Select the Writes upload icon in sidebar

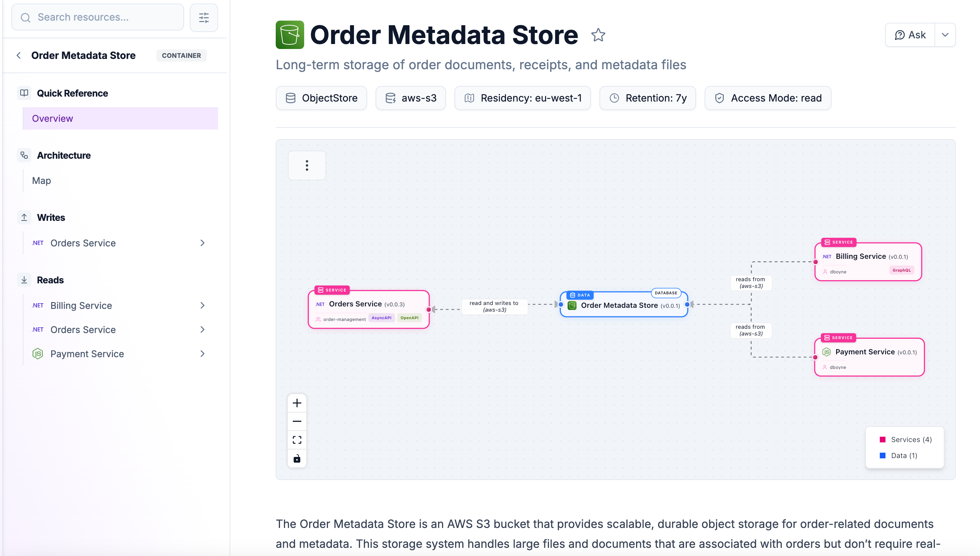click(x=24, y=217)
